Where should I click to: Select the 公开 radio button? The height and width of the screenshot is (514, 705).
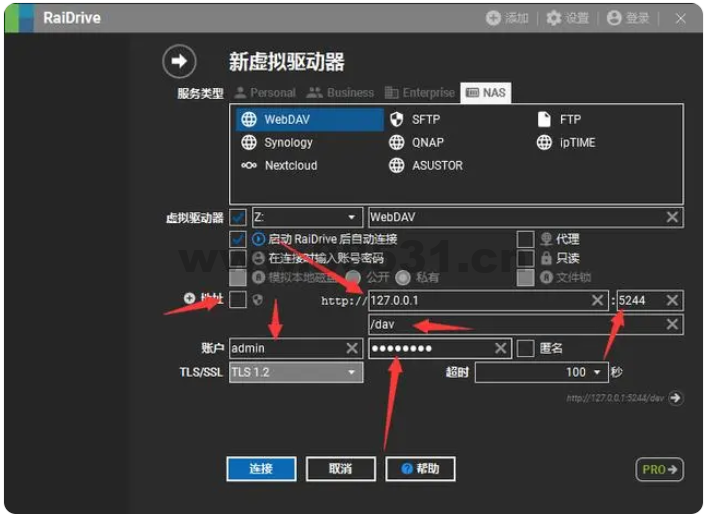[353, 277]
